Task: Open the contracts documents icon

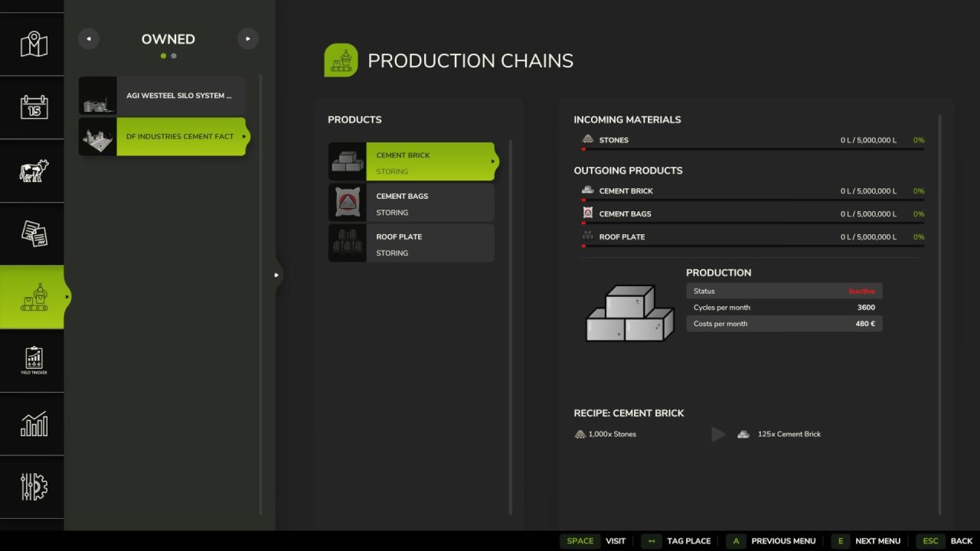Action: click(x=33, y=233)
